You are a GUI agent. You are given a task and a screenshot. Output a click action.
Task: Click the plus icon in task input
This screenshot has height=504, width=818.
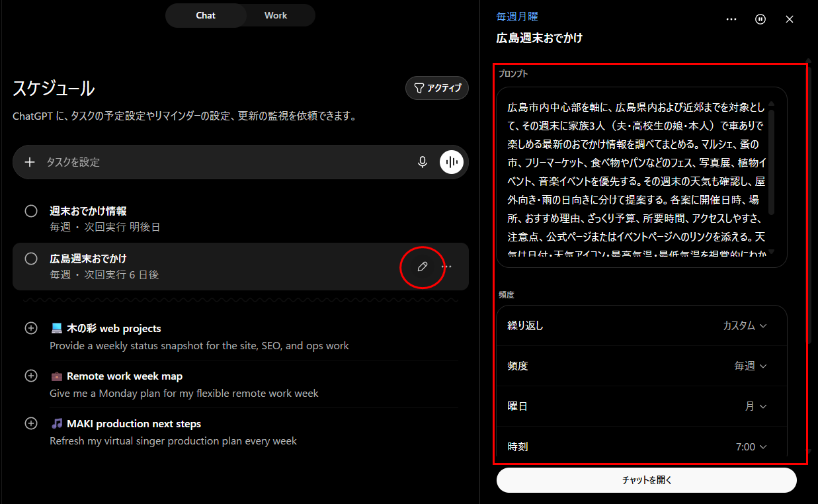coord(30,162)
